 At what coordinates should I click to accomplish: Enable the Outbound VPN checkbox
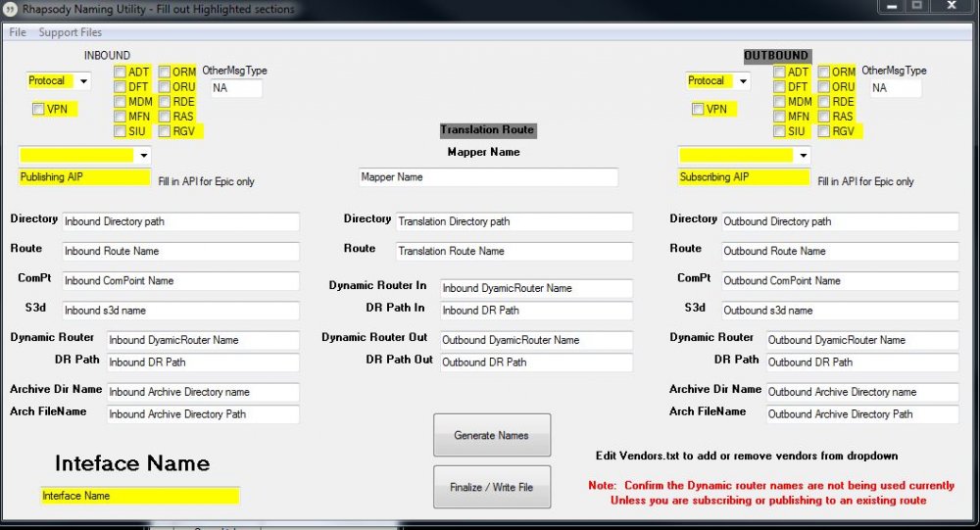(x=698, y=110)
